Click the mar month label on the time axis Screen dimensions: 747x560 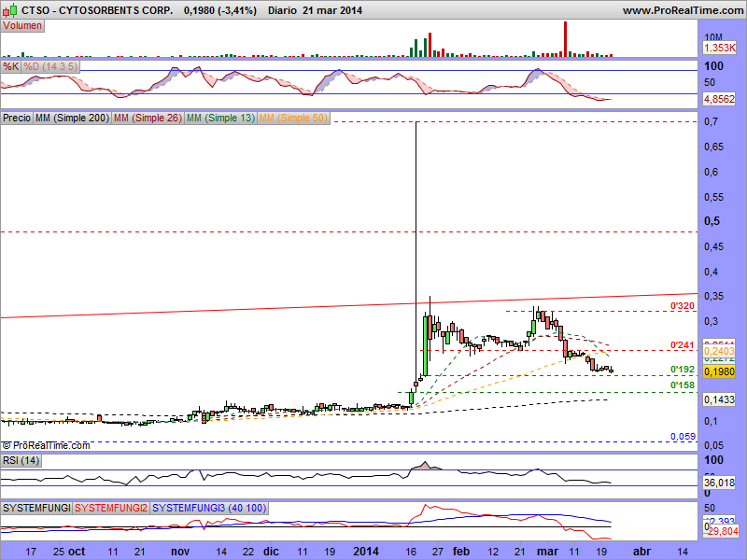pos(547,552)
